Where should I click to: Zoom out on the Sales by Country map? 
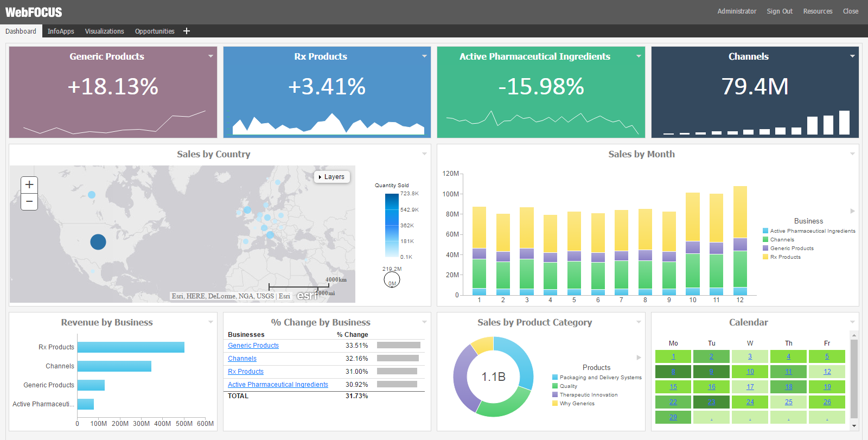point(29,201)
